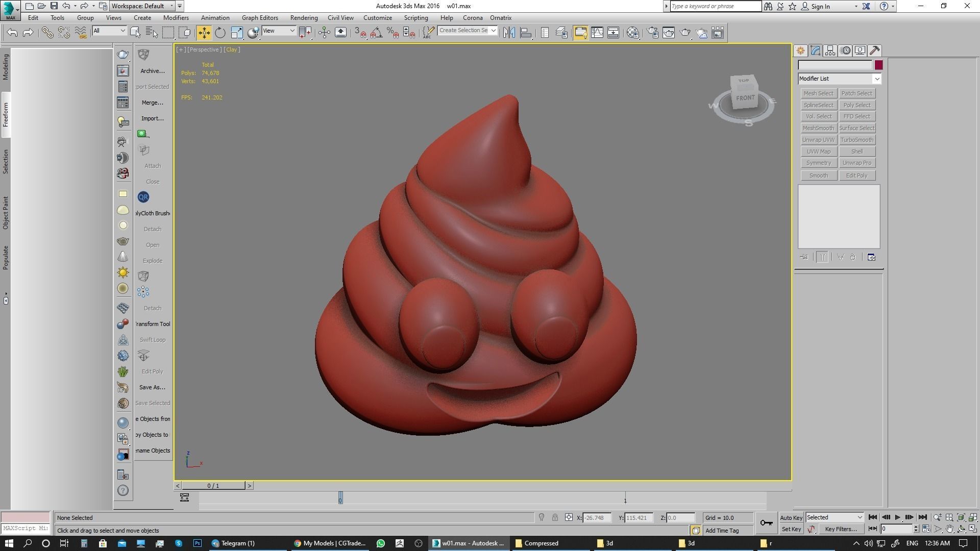Open the Modifier List dropdown
Image resolution: width=980 pixels, height=551 pixels.
[x=839, y=79]
